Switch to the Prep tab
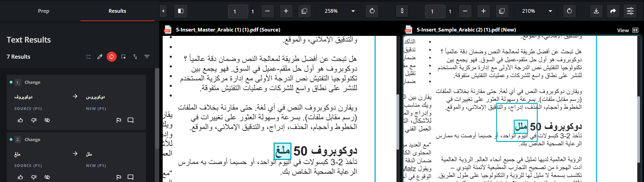Screen dimensions: 644x182 pos(44,11)
